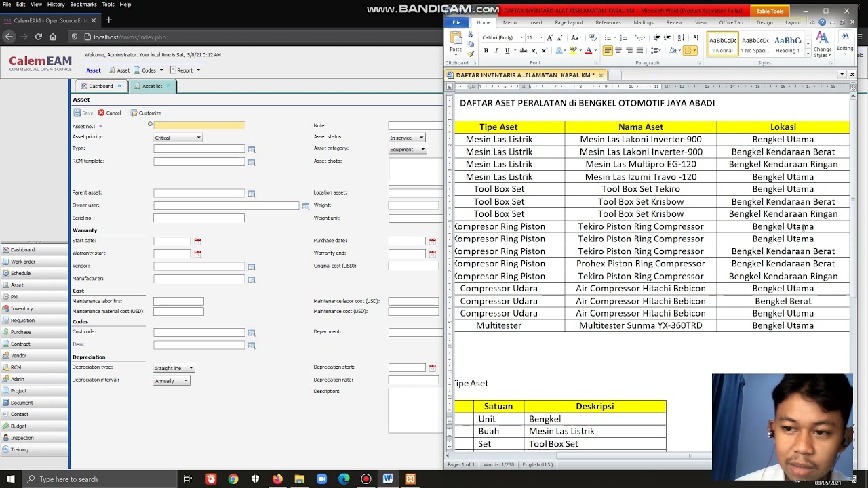
Task: Switch to the Asset list tab
Action: click(x=152, y=86)
